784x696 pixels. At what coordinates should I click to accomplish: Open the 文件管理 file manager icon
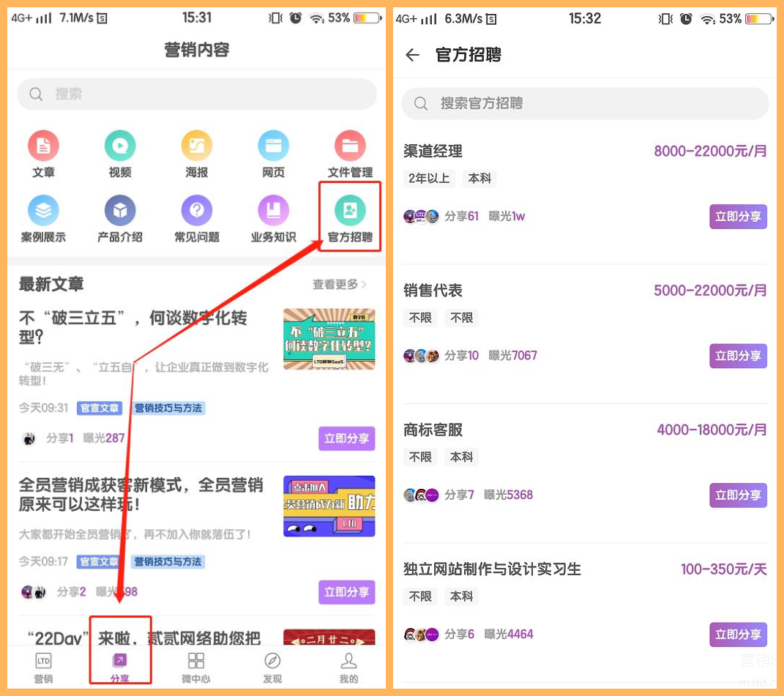click(x=350, y=147)
